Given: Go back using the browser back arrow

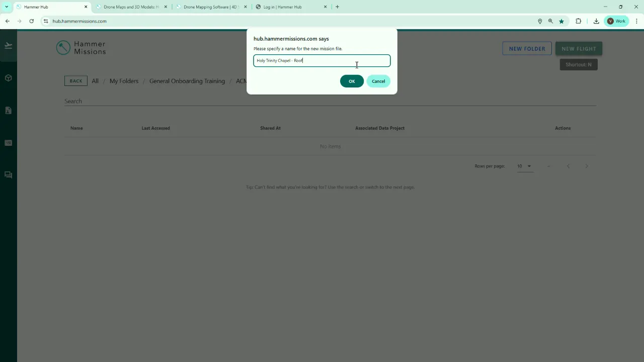Looking at the screenshot, I should pos(8,21).
